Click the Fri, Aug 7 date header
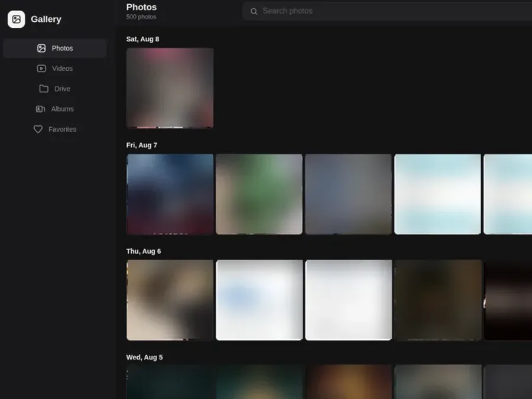The height and width of the screenshot is (399, 532). (x=141, y=145)
